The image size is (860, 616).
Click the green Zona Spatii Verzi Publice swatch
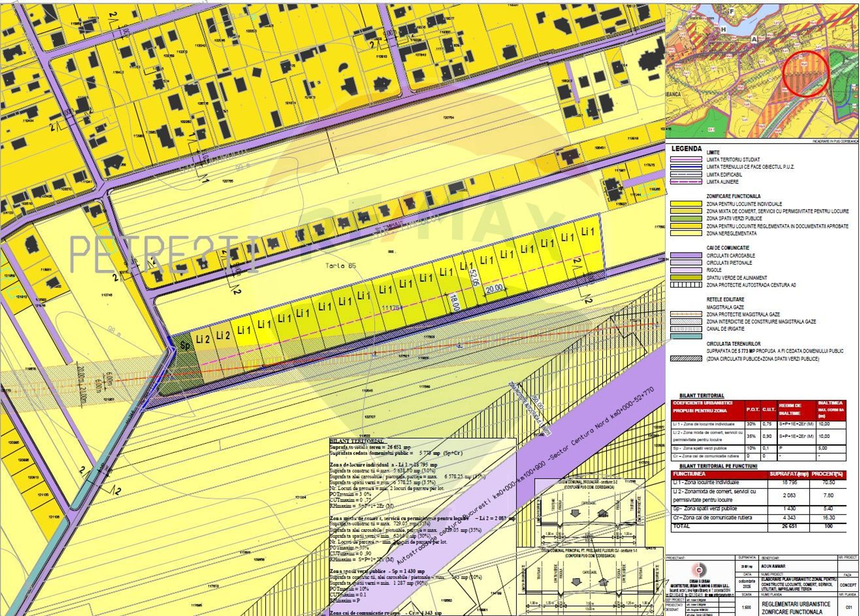(x=685, y=219)
